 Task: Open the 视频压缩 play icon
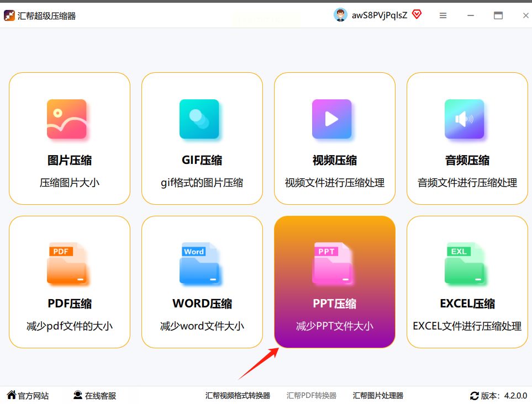click(332, 119)
